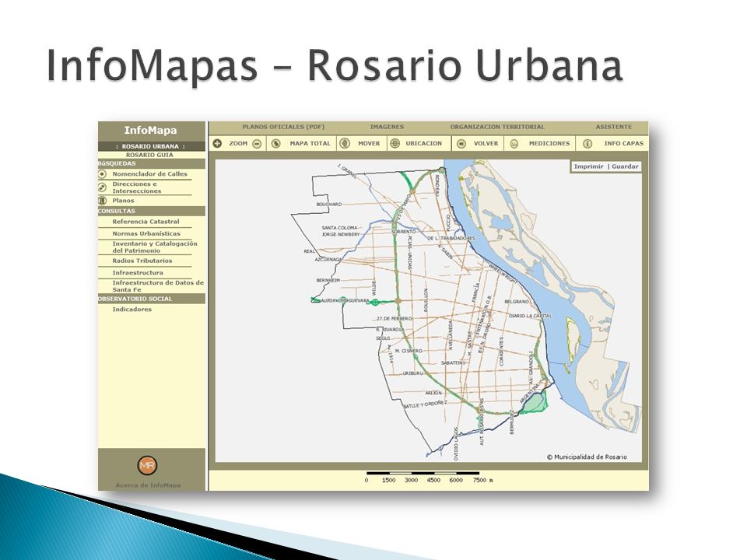Click the MR logo in the sidebar

147,465
